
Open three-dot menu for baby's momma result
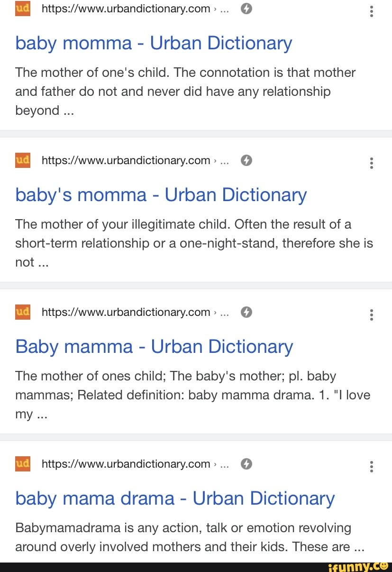pos(372,163)
